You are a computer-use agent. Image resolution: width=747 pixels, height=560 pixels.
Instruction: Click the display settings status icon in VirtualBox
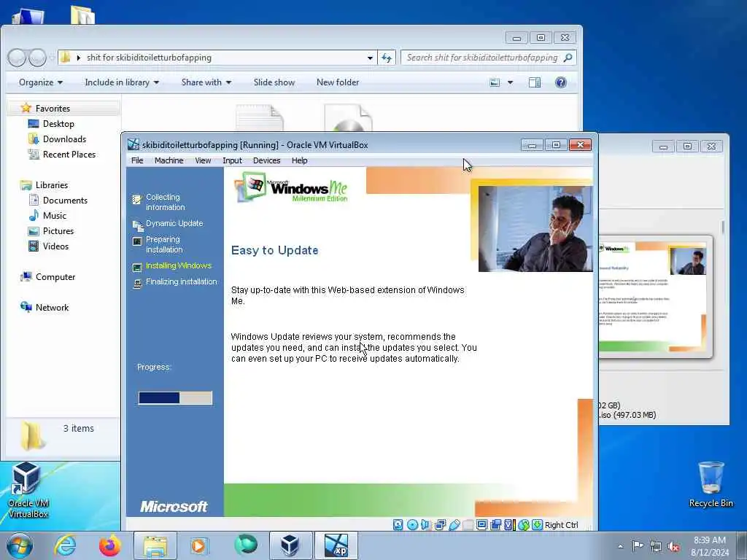point(481,525)
